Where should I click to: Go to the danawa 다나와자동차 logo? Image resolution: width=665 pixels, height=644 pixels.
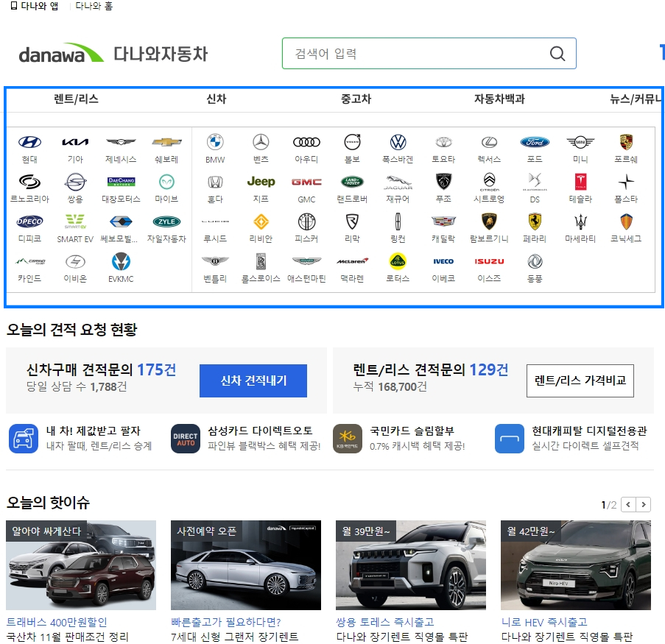click(113, 54)
